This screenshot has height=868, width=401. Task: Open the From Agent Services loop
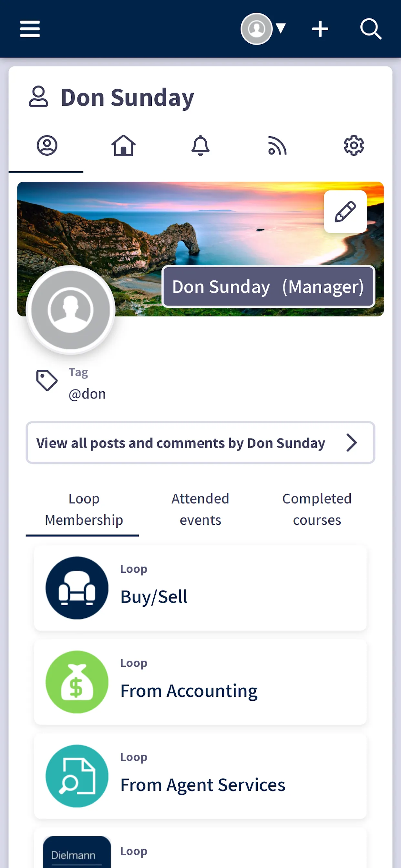200,776
